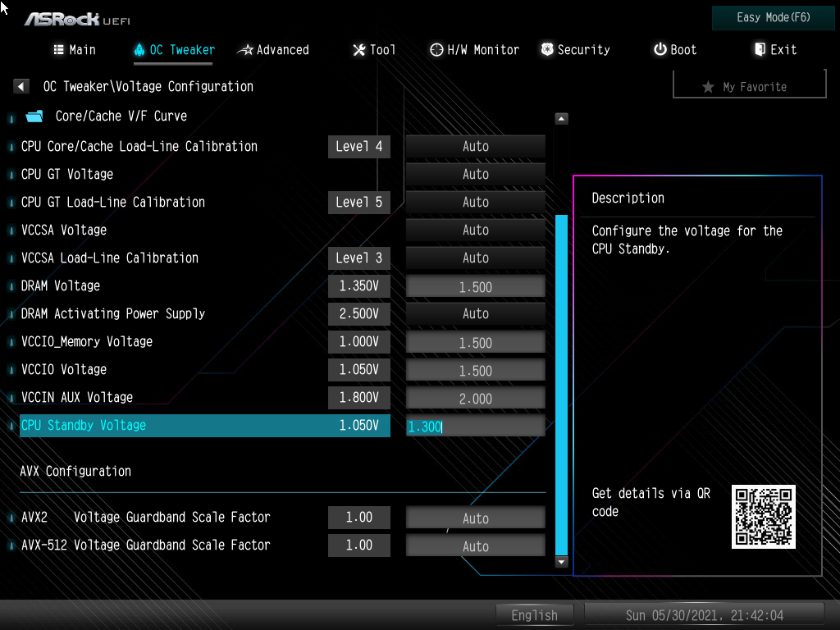Click the VCCIO Voltage 1.500 input field

tap(476, 370)
